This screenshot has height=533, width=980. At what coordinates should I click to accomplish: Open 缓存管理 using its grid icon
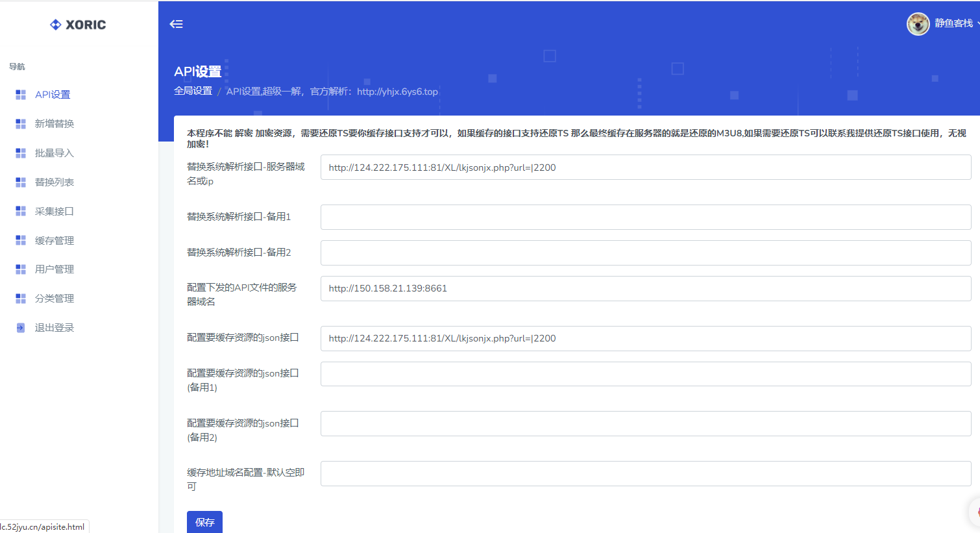(x=20, y=240)
